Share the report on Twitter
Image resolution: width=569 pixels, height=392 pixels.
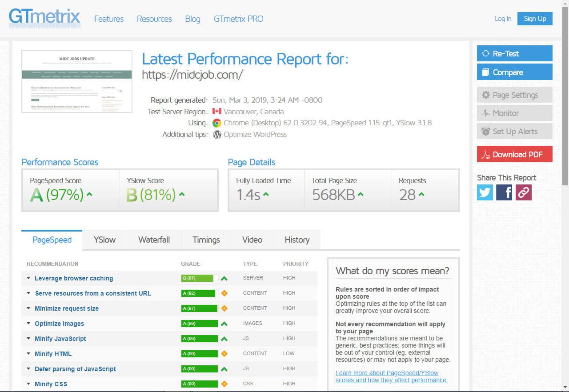pyautogui.click(x=485, y=192)
